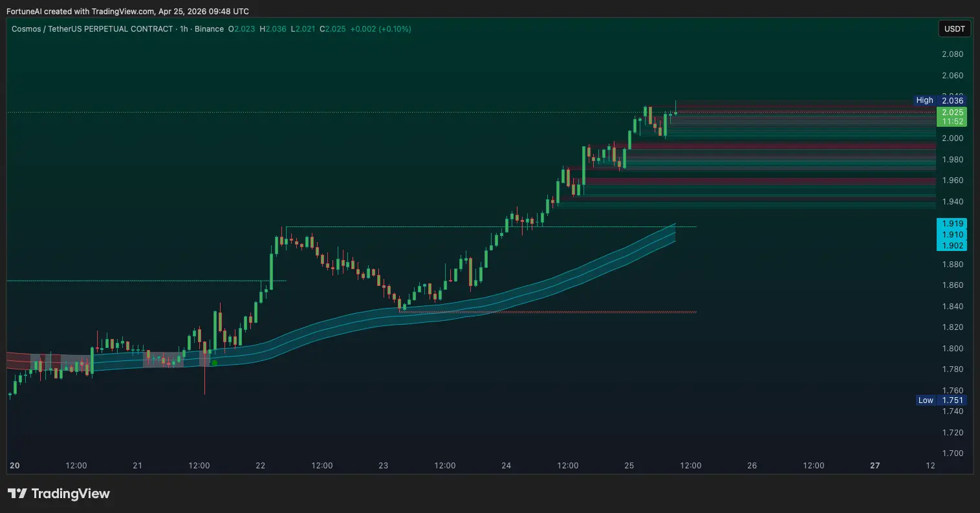Click the 1.980 price axis label
Image resolution: width=980 pixels, height=513 pixels.
point(953,159)
